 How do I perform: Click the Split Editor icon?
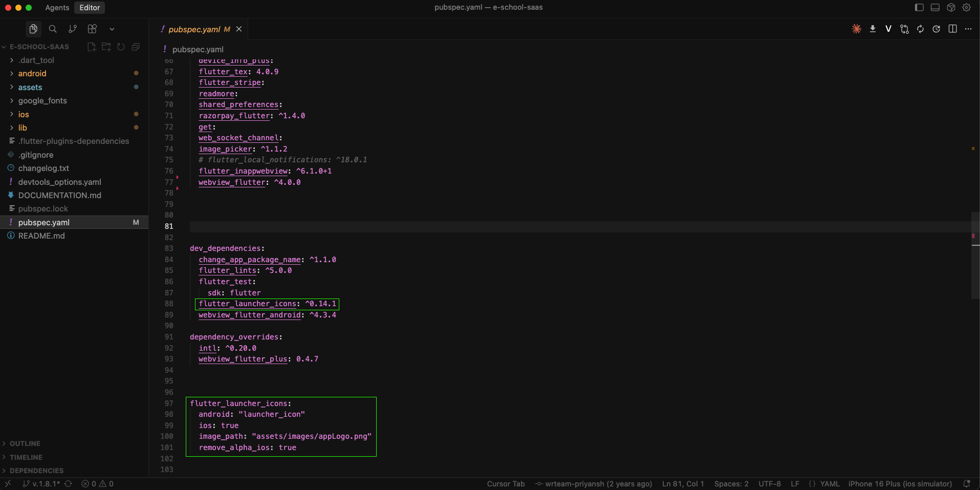coord(952,29)
